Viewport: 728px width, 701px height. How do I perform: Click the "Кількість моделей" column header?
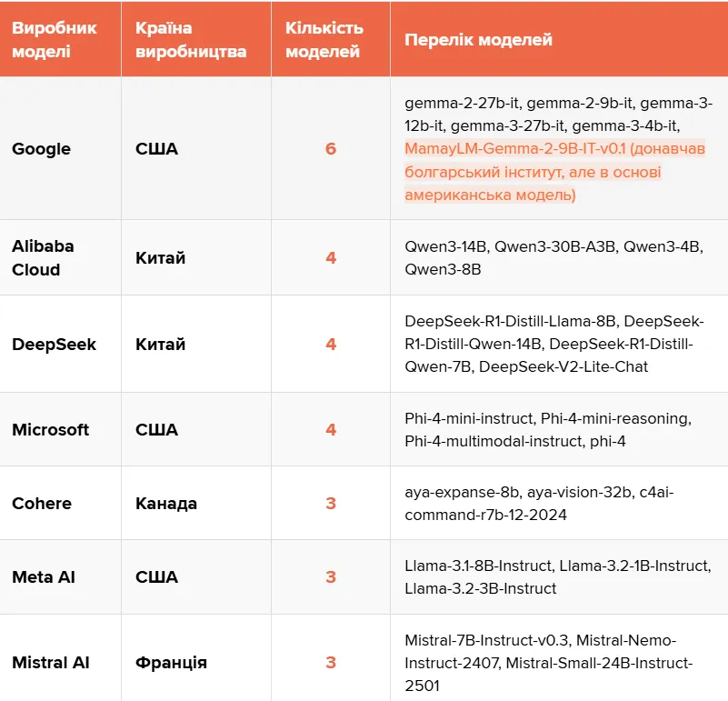(324, 40)
